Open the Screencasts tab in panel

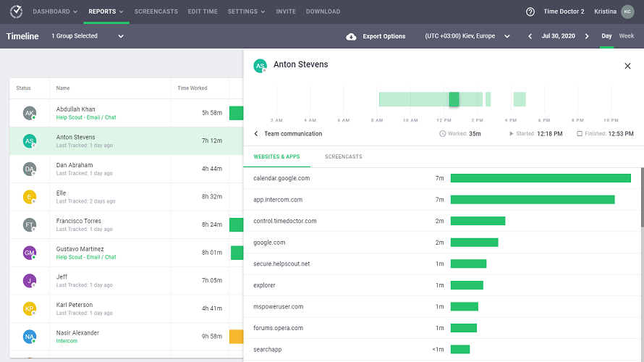pos(343,157)
